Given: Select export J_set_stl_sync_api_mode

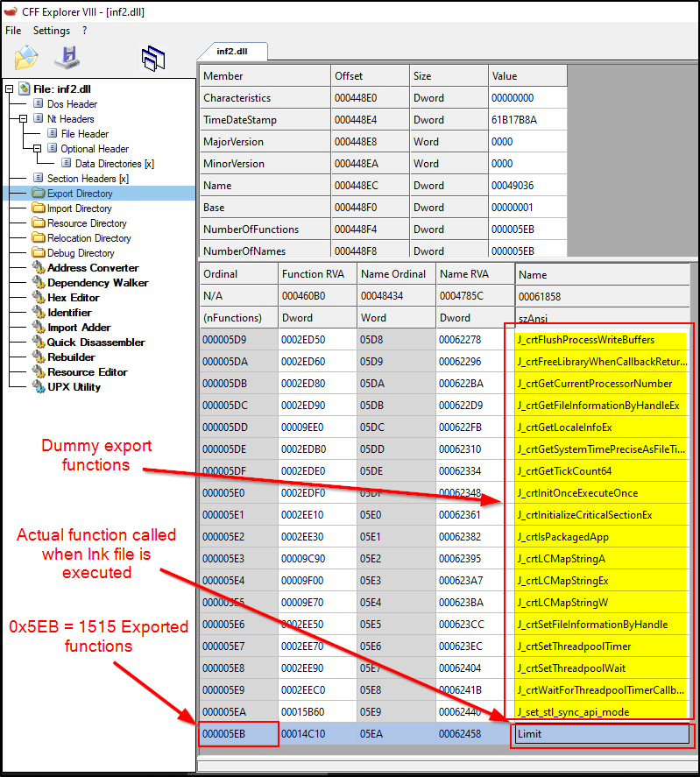Looking at the screenshot, I should coord(602,712).
